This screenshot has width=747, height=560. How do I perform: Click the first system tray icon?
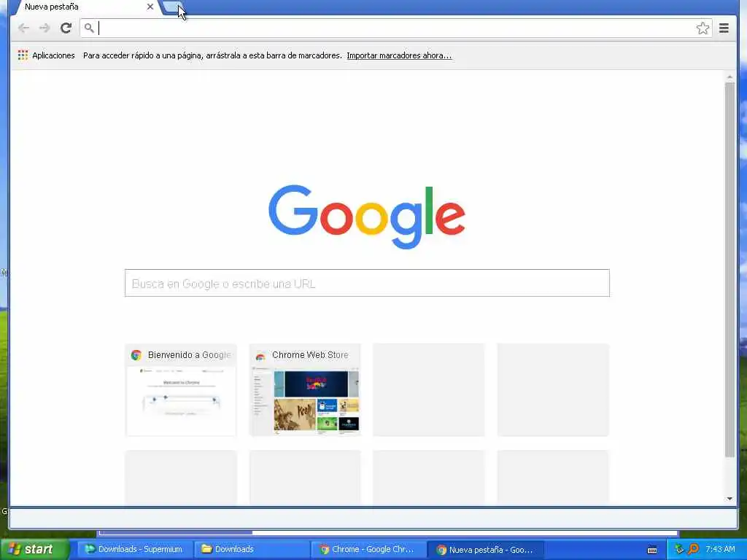[x=679, y=549]
